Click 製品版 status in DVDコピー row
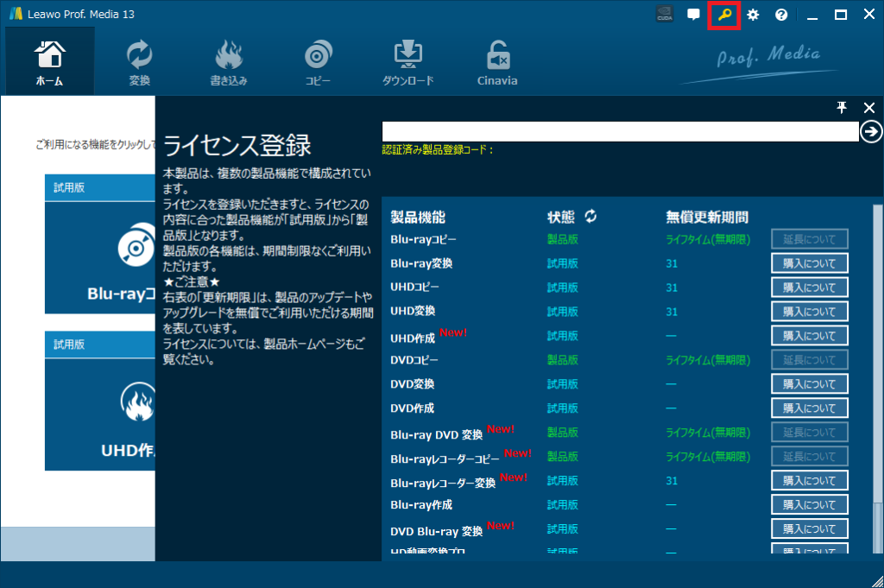Screen dimensions: 884x588 tap(563, 360)
